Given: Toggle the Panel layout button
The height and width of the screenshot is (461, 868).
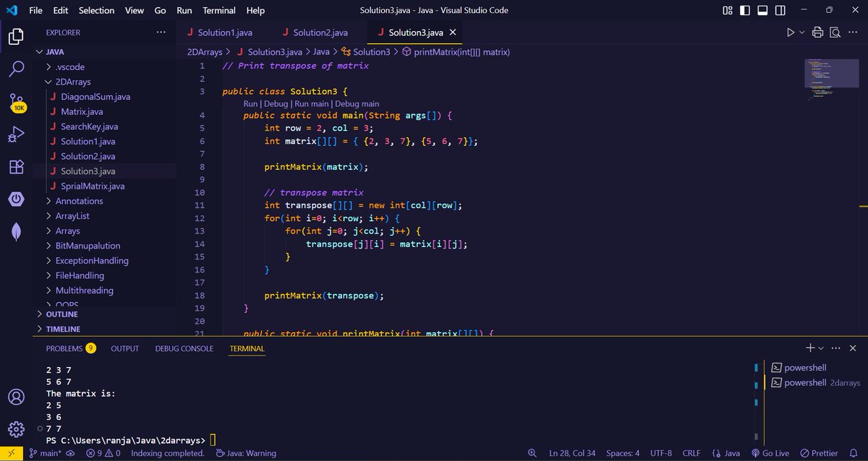Looking at the screenshot, I should [762, 10].
